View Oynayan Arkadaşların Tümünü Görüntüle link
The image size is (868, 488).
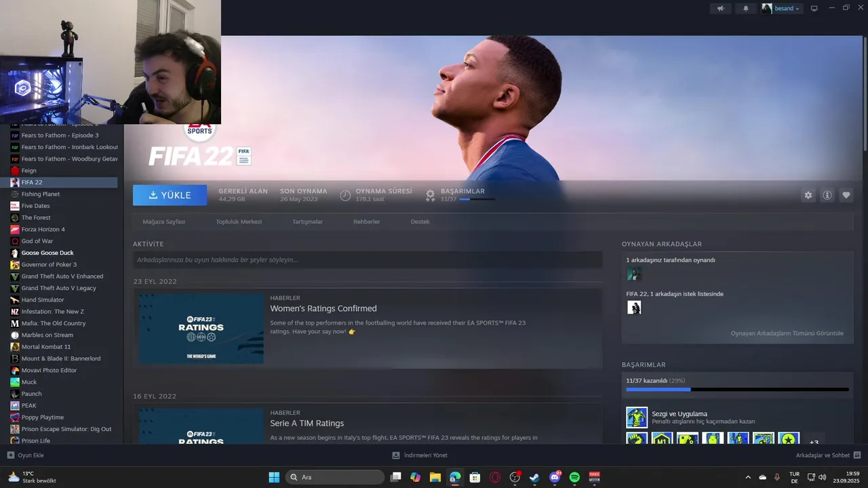click(x=787, y=333)
